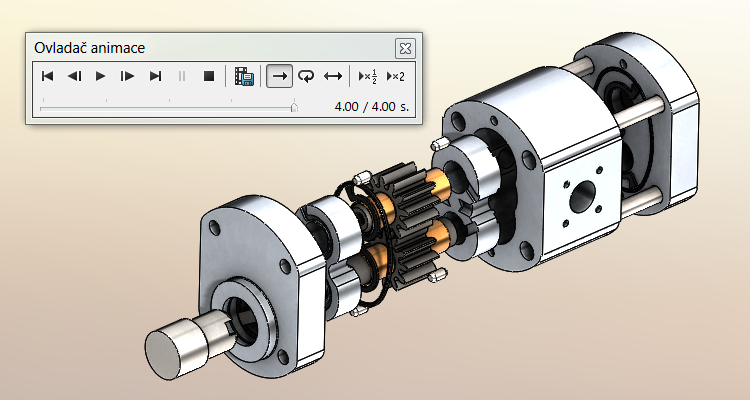Close the Ovladač animace panel
750x400 pixels.
tap(405, 48)
